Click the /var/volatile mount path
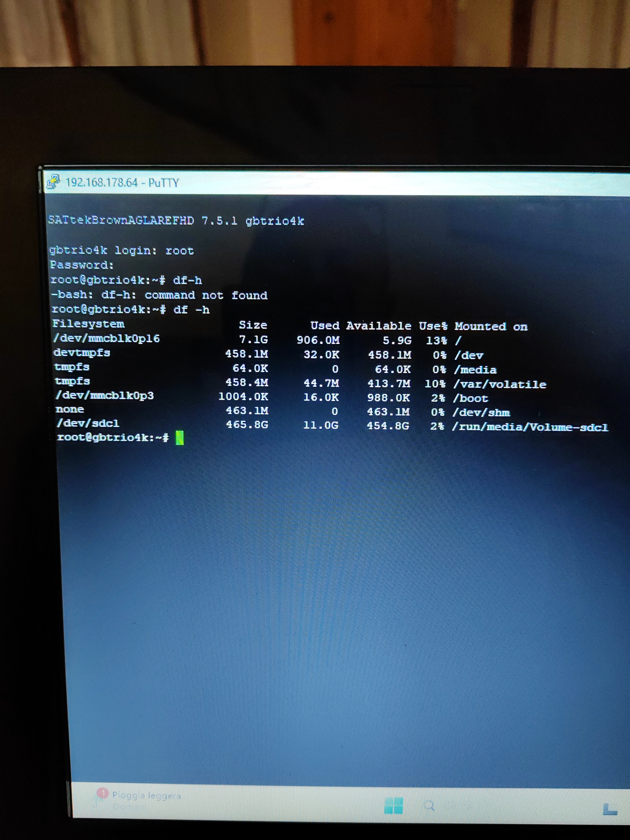Image resolution: width=630 pixels, height=840 pixels. [500, 384]
